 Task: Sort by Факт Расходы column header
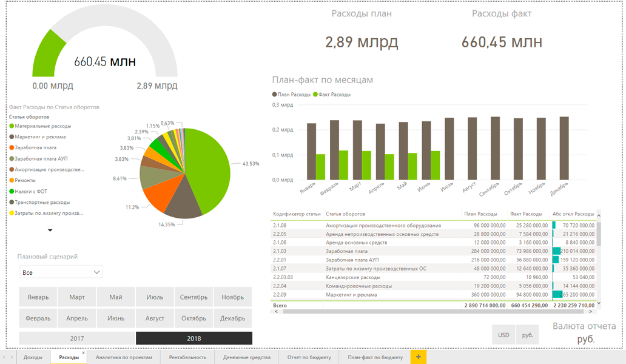point(526,214)
